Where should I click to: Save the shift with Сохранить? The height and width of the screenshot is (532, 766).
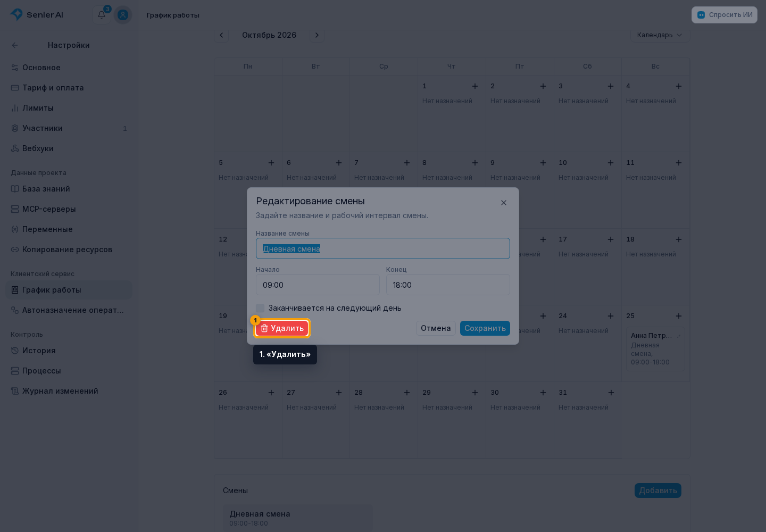coord(485,328)
